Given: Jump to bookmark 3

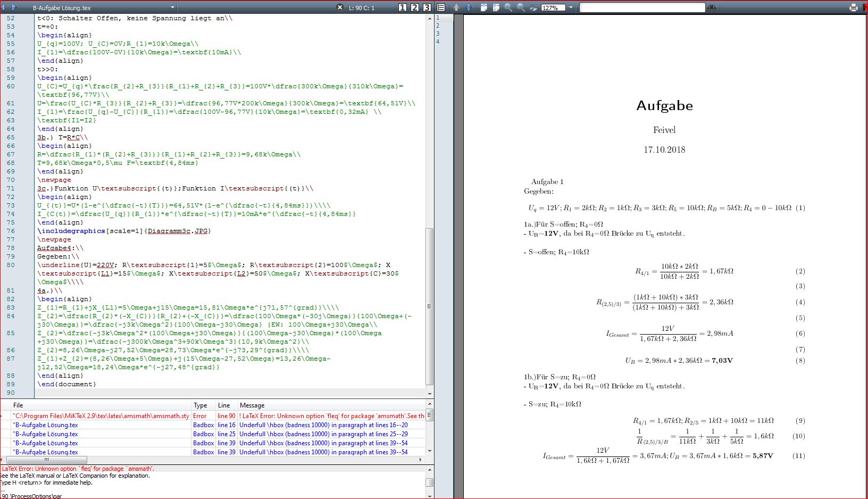Looking at the screenshot, I should point(427,7).
